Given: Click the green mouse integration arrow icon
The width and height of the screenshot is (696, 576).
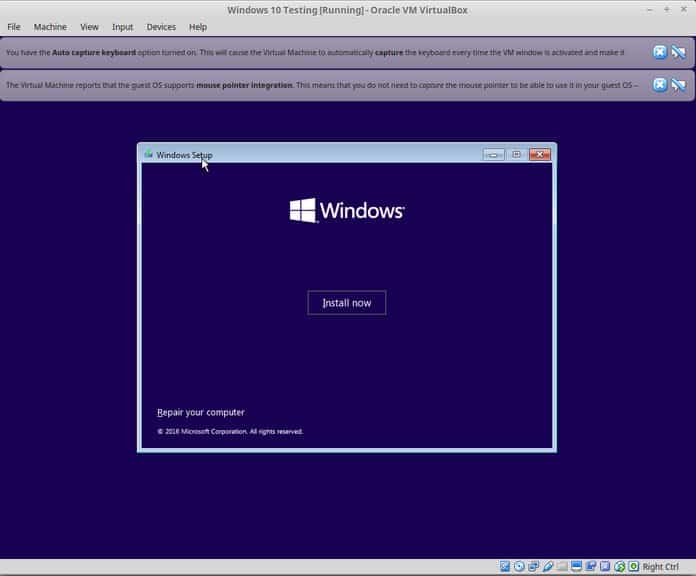Looking at the screenshot, I should [620, 567].
